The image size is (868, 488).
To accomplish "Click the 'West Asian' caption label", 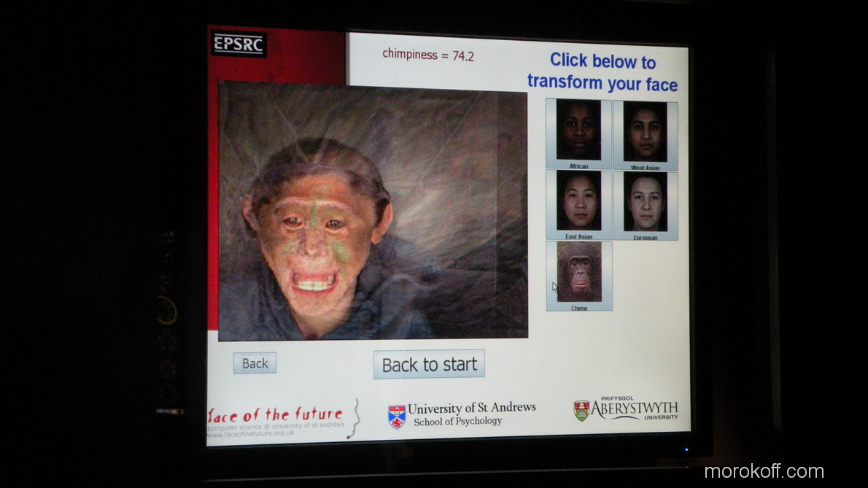I will (x=645, y=167).
